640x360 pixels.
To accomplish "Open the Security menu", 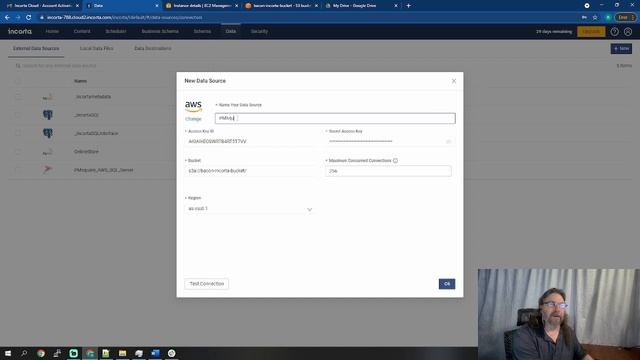I will click(259, 31).
